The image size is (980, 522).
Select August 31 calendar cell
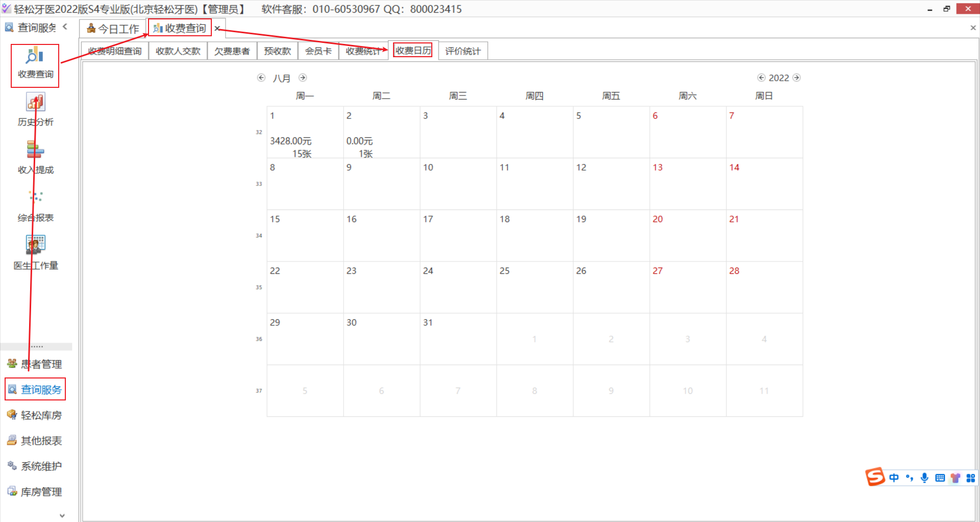pos(458,339)
